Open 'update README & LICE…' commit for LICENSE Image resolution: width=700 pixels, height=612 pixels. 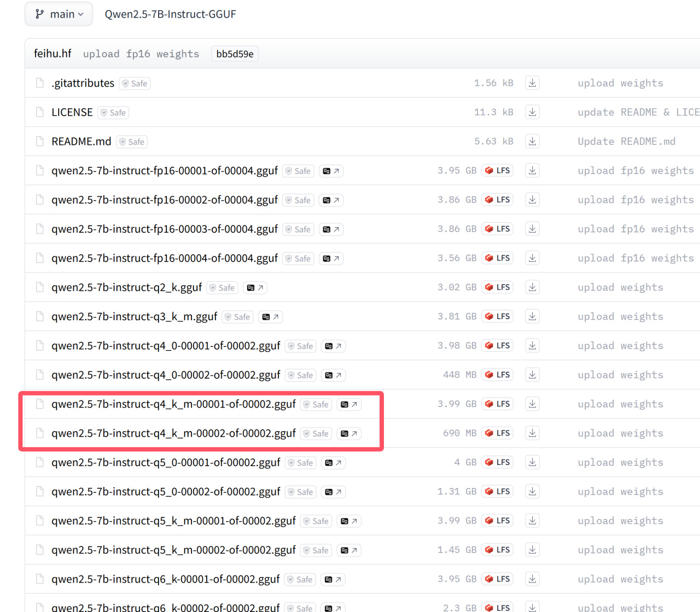point(639,112)
